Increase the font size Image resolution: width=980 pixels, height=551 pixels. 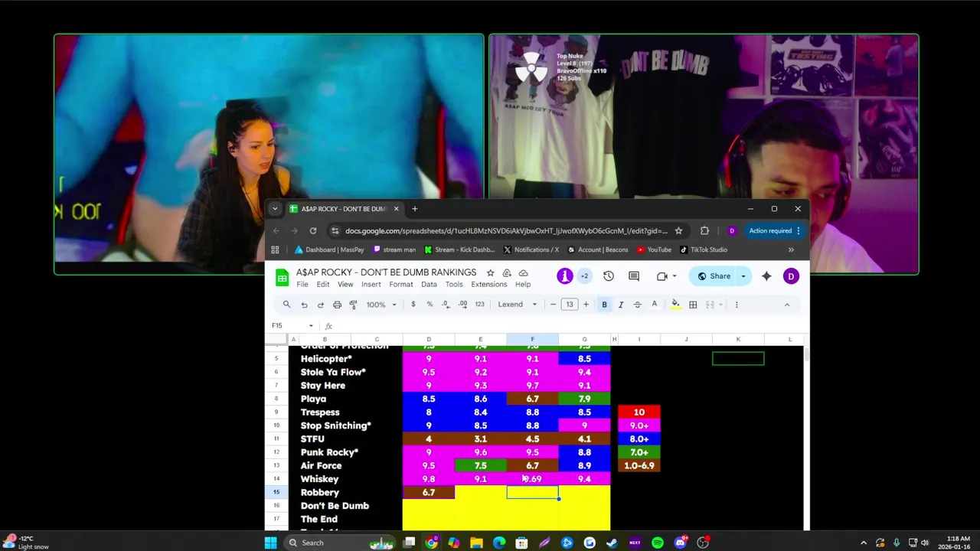click(586, 305)
